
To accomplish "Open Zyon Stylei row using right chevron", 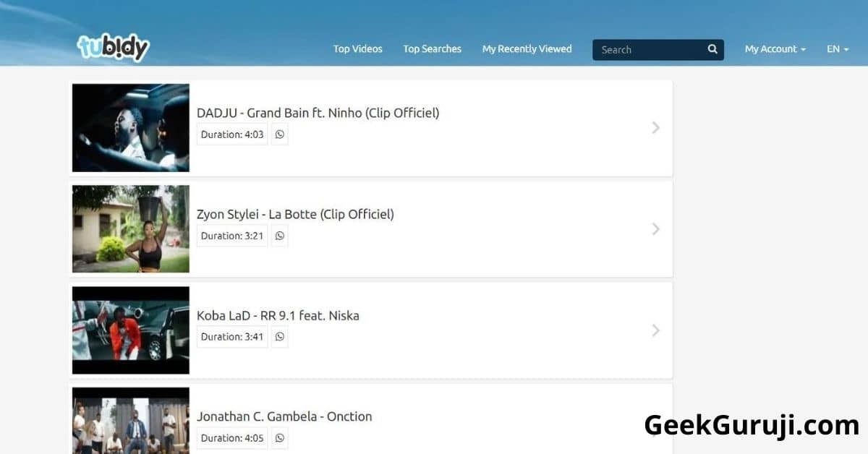I will tap(655, 228).
